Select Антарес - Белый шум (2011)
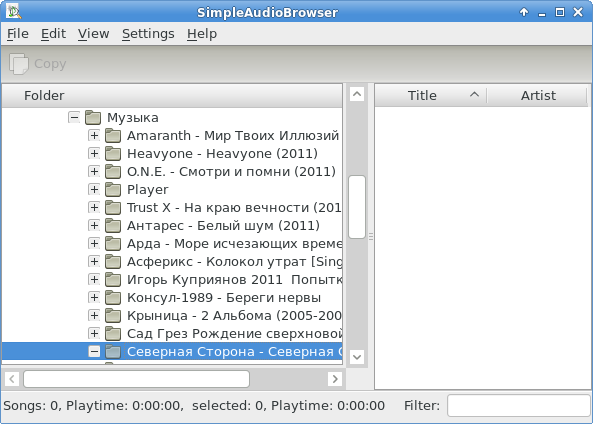593x424 pixels. click(x=224, y=226)
